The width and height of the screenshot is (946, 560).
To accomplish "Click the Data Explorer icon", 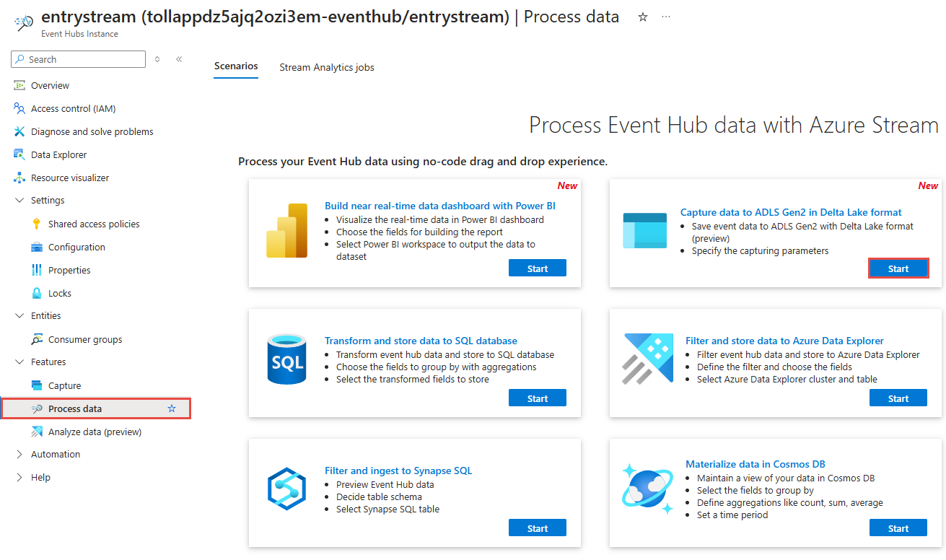I will click(x=19, y=154).
